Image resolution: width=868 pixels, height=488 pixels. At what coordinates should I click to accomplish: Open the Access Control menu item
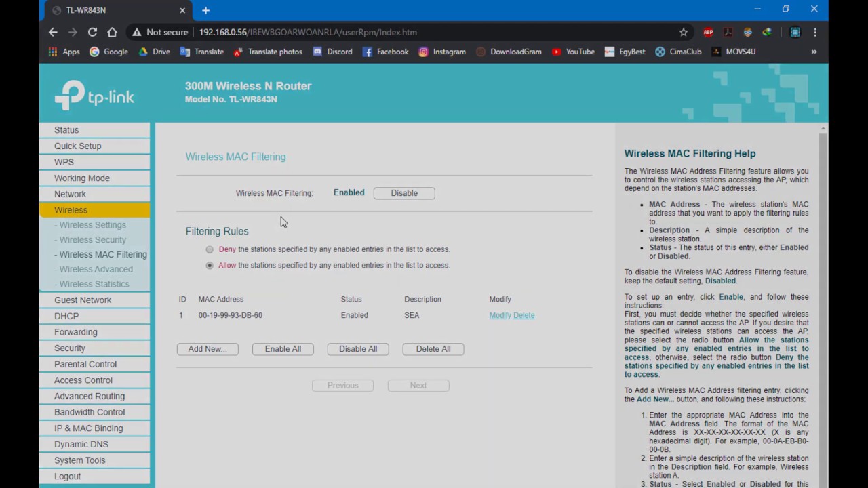click(94, 380)
